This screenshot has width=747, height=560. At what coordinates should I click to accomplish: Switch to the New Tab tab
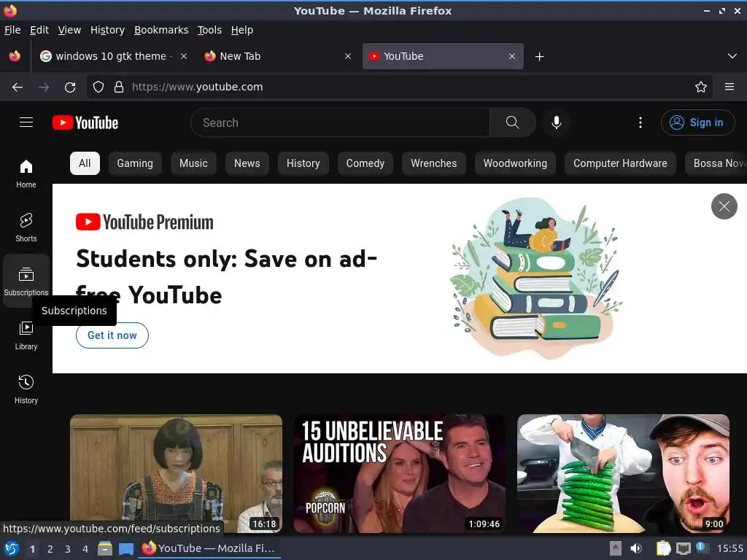(278, 56)
